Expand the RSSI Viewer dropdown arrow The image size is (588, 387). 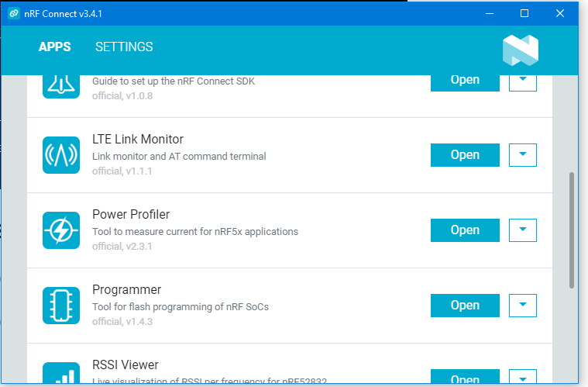click(x=523, y=378)
